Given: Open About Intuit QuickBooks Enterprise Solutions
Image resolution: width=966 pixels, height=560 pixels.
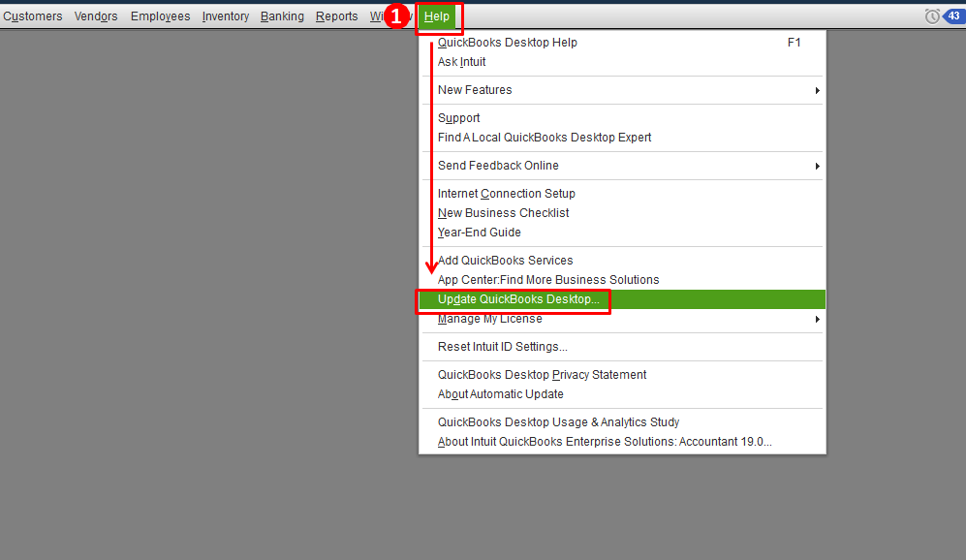Looking at the screenshot, I should 622,442.
